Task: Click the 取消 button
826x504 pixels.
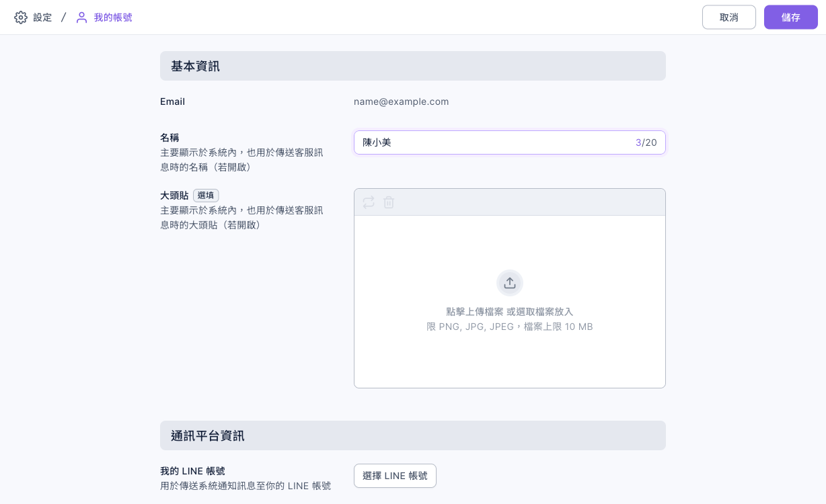Action: pyautogui.click(x=729, y=17)
